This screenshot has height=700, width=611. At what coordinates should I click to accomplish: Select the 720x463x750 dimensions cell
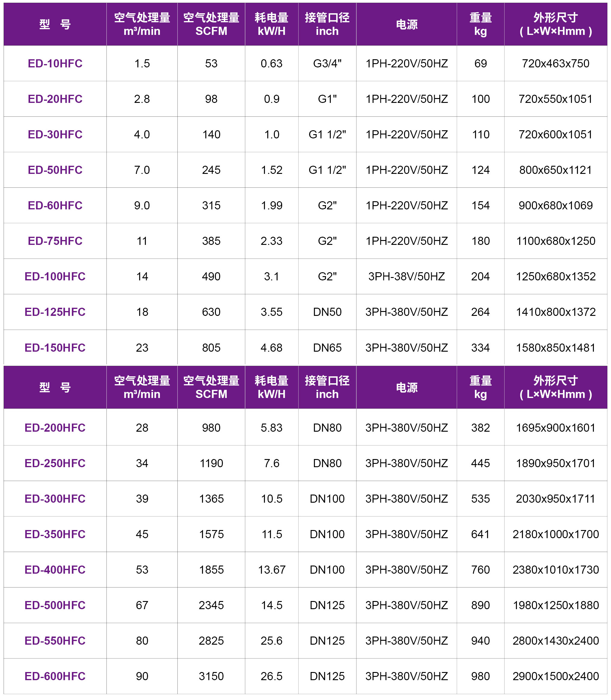(555, 63)
